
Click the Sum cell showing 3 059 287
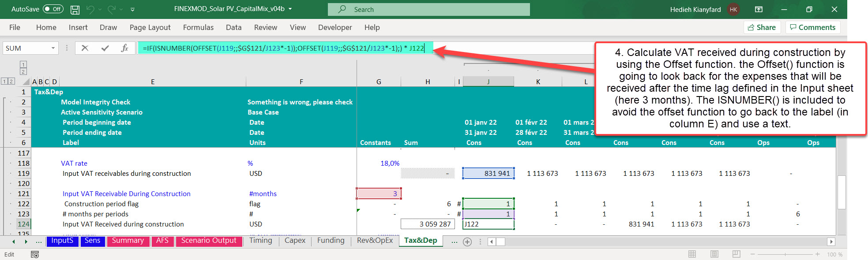click(x=428, y=224)
